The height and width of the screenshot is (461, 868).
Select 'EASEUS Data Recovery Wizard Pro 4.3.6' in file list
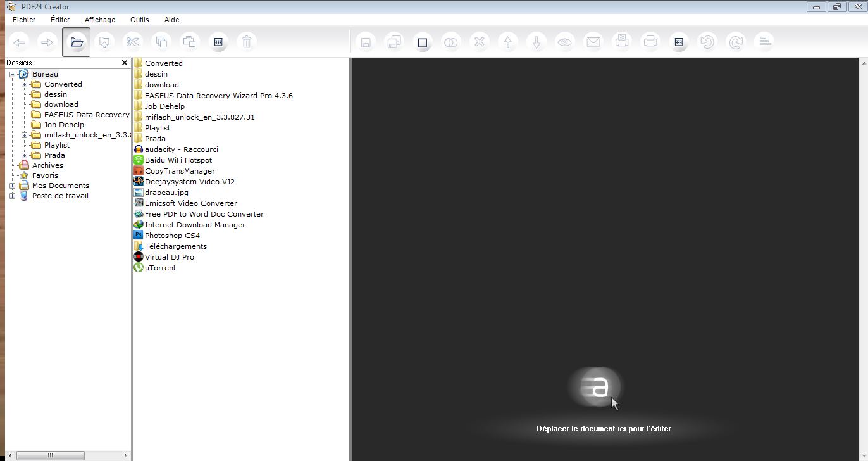click(219, 96)
